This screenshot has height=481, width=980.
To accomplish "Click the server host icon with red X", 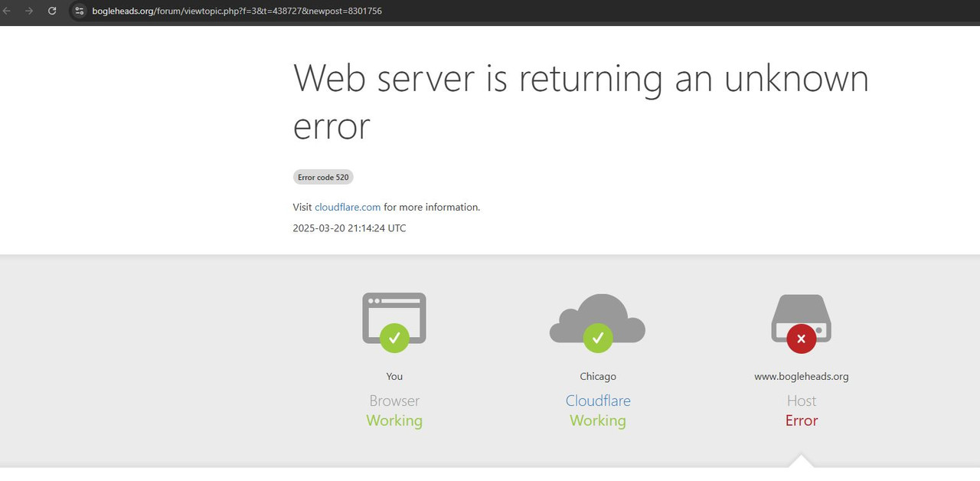I will (801, 323).
